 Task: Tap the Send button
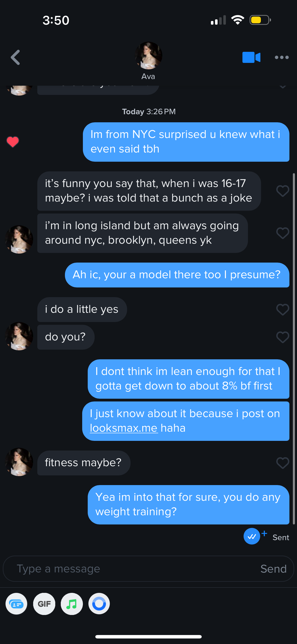coord(273,569)
